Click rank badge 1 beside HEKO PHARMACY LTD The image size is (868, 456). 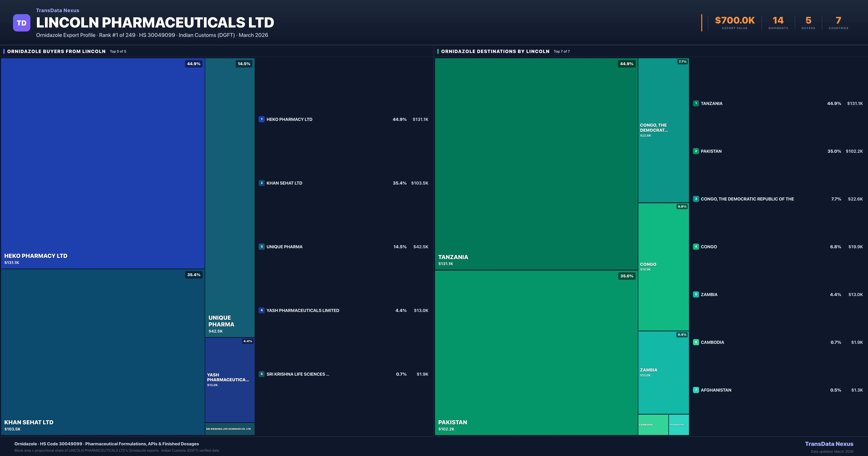261,119
